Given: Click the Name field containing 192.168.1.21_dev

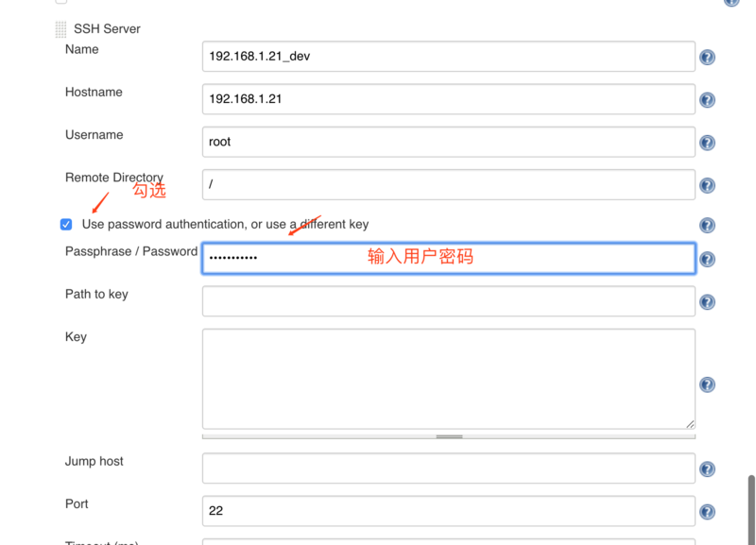Looking at the screenshot, I should tap(448, 57).
